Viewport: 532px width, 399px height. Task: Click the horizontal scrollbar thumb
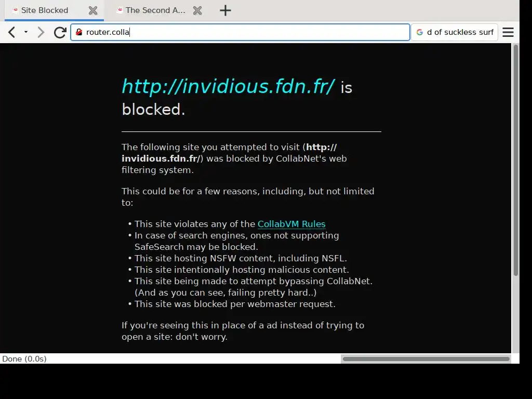coord(426,359)
